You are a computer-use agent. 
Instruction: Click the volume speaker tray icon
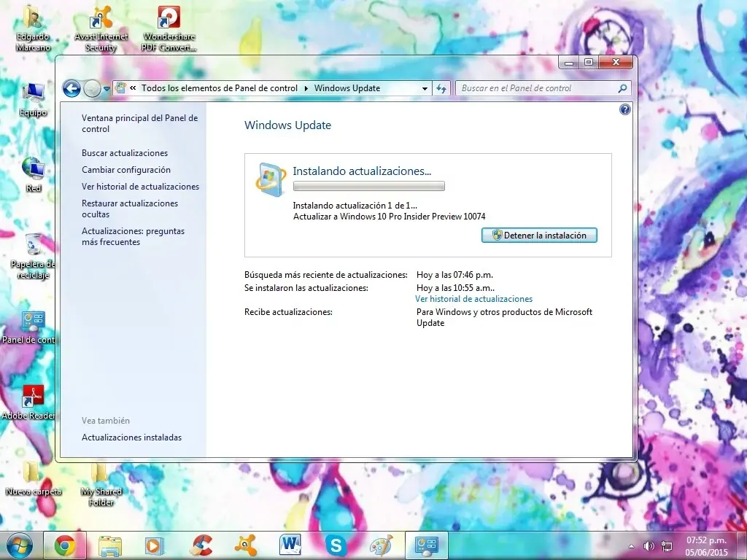click(x=649, y=547)
